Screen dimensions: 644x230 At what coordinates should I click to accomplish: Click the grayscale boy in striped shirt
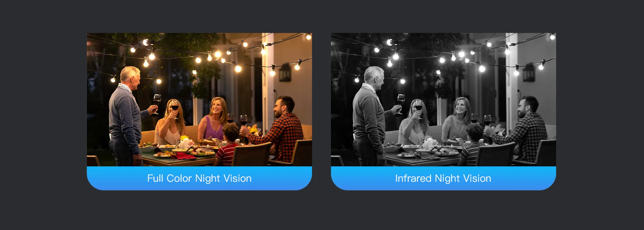tap(472, 145)
